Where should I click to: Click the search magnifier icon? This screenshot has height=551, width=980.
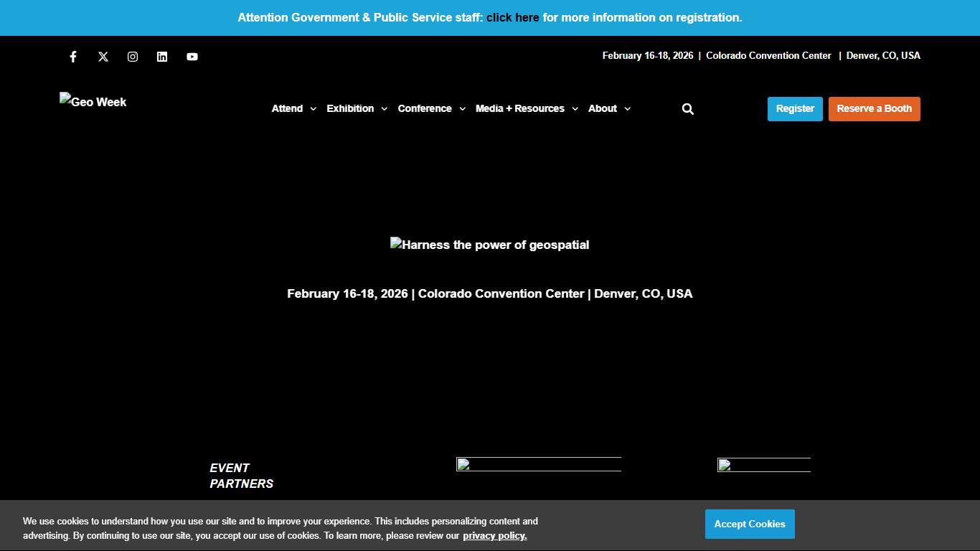tap(687, 109)
